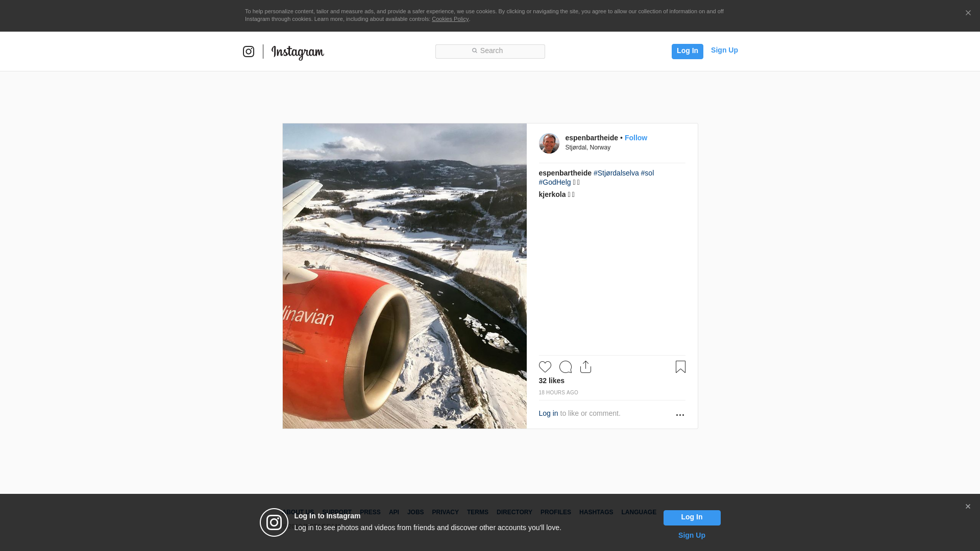
Task: Click the header Sign Up link
Action: [x=724, y=50]
